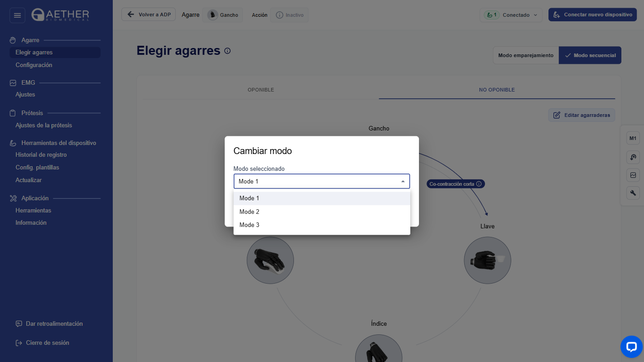Viewport: 644px width, 362px height.
Task: Open the chat support bubble
Action: click(x=632, y=347)
